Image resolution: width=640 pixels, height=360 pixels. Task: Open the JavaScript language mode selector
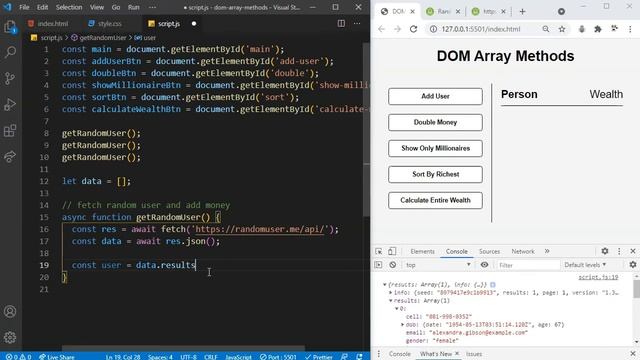click(x=238, y=357)
